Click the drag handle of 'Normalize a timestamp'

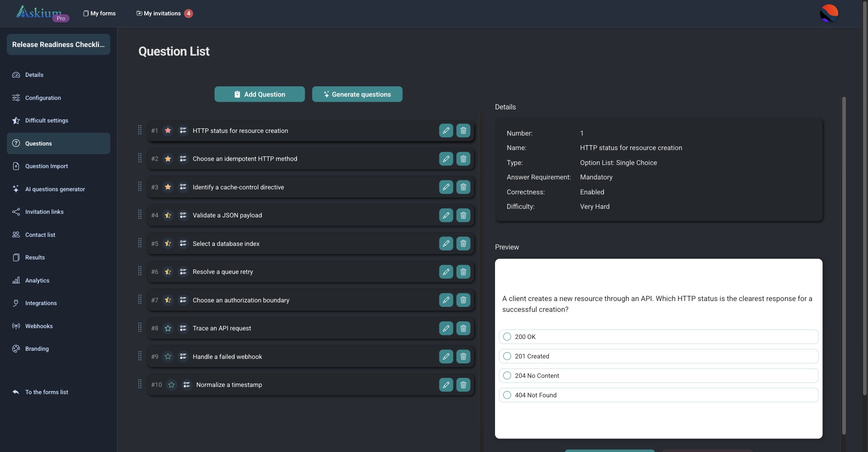point(140,384)
